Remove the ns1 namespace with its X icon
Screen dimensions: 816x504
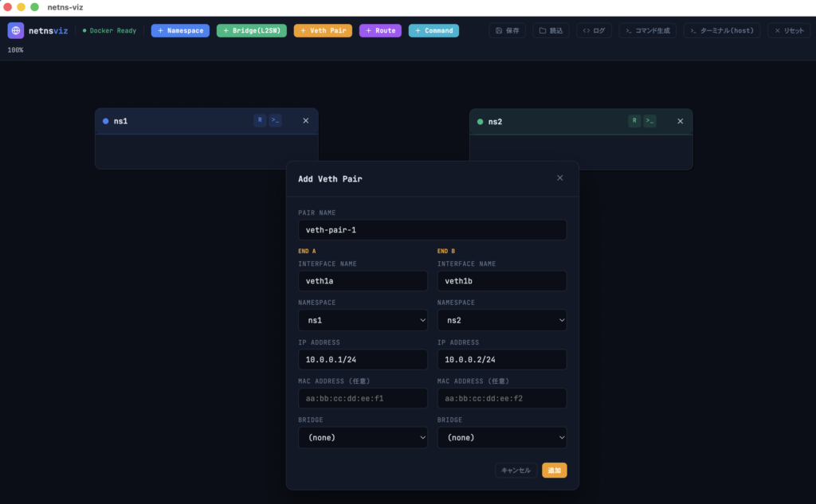click(x=306, y=121)
